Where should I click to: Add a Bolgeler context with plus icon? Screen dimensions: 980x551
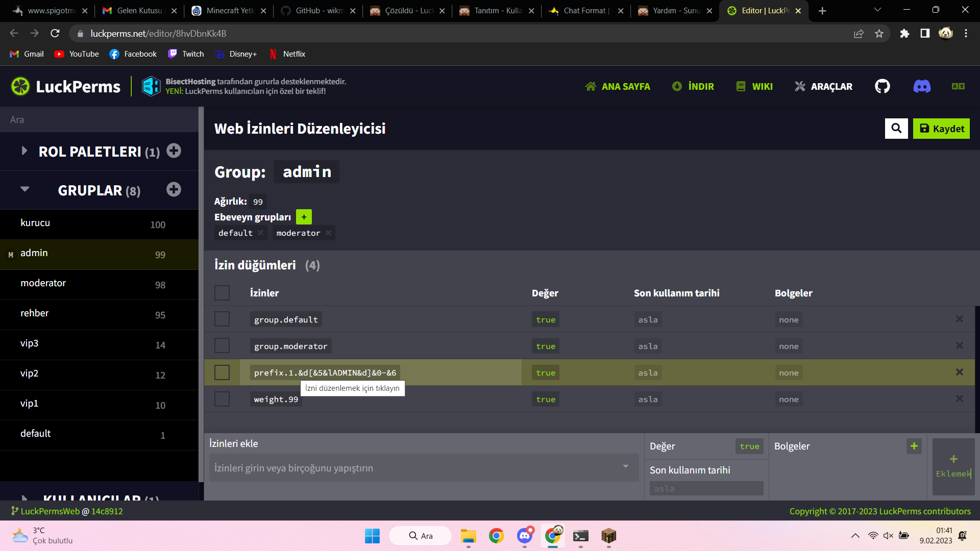(x=914, y=446)
